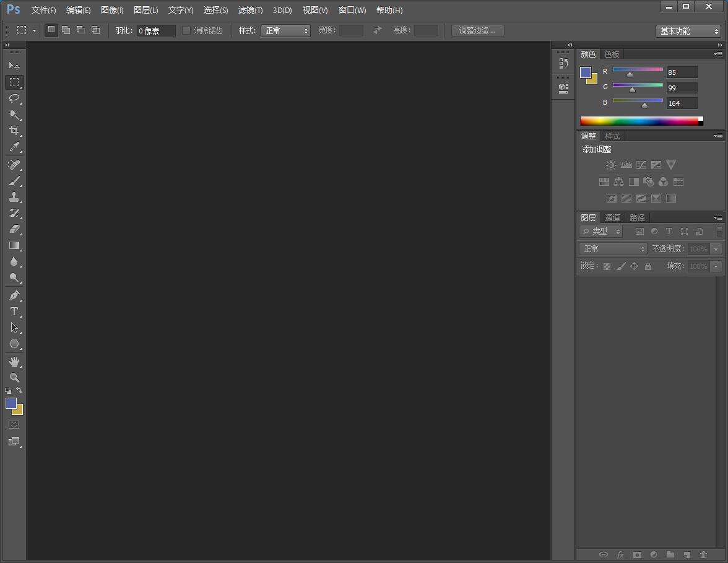Open the 样式 dropdown set to 正常
The image size is (728, 563).
tap(285, 30)
